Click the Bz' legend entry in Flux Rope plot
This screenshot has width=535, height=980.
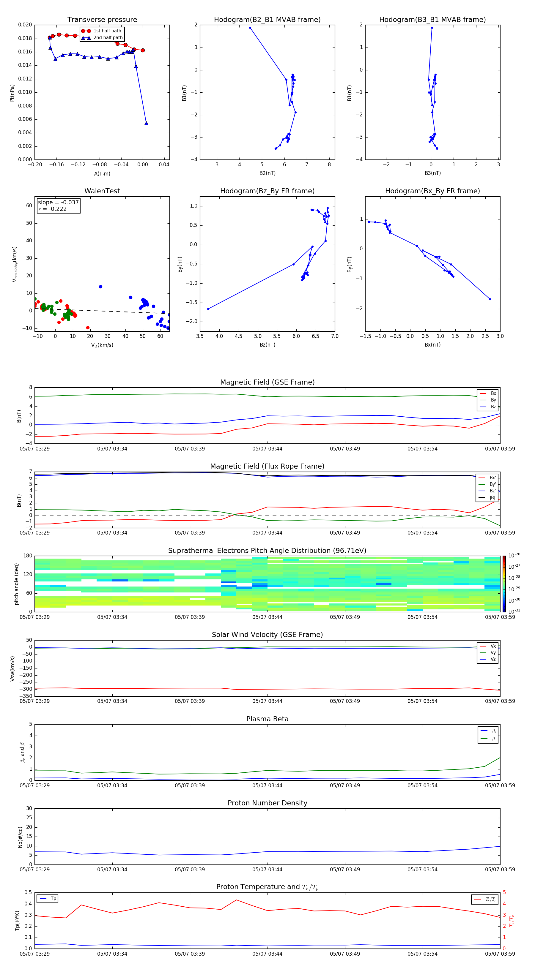pos(487,491)
